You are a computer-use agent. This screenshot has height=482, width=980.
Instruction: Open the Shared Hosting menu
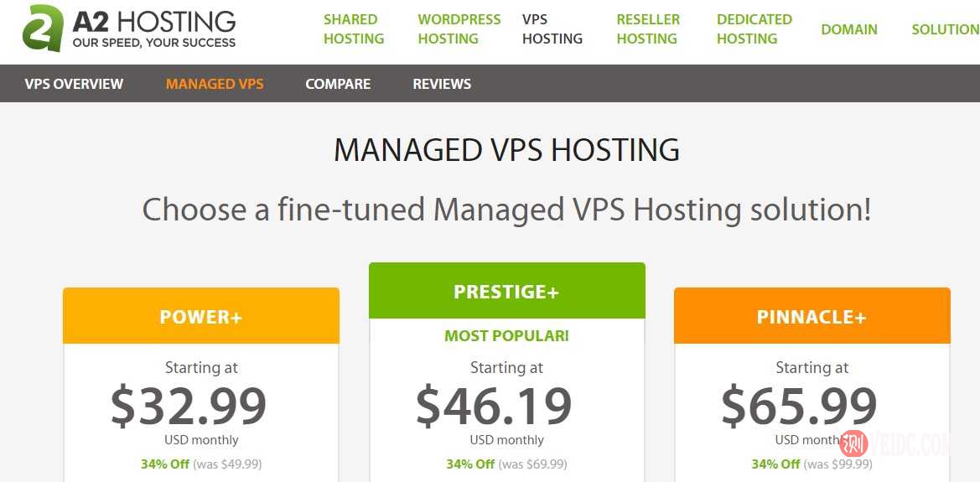(354, 29)
